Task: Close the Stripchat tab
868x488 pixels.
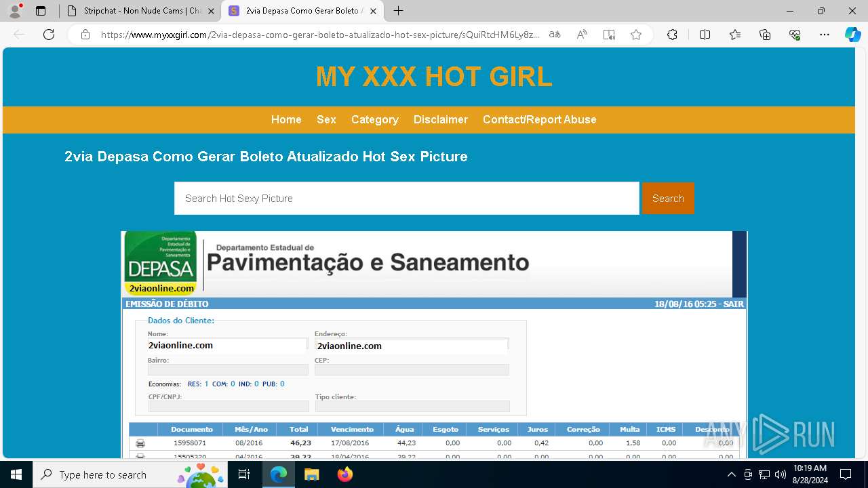Action: pos(211,11)
